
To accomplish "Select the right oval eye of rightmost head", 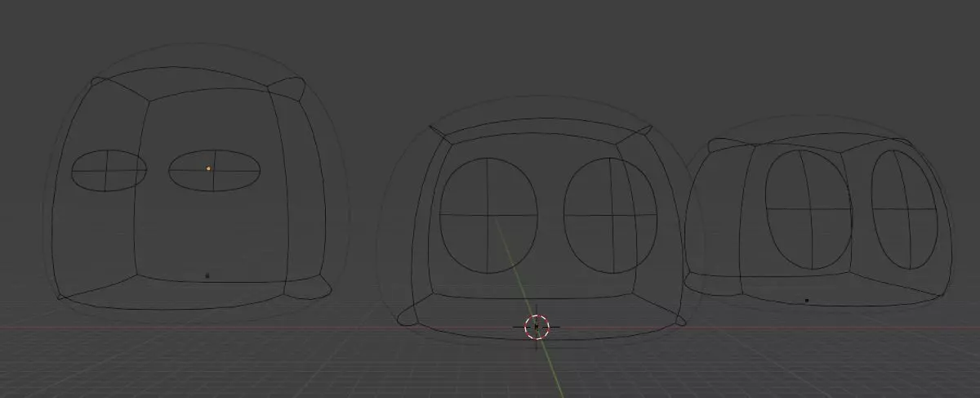I will (904, 209).
